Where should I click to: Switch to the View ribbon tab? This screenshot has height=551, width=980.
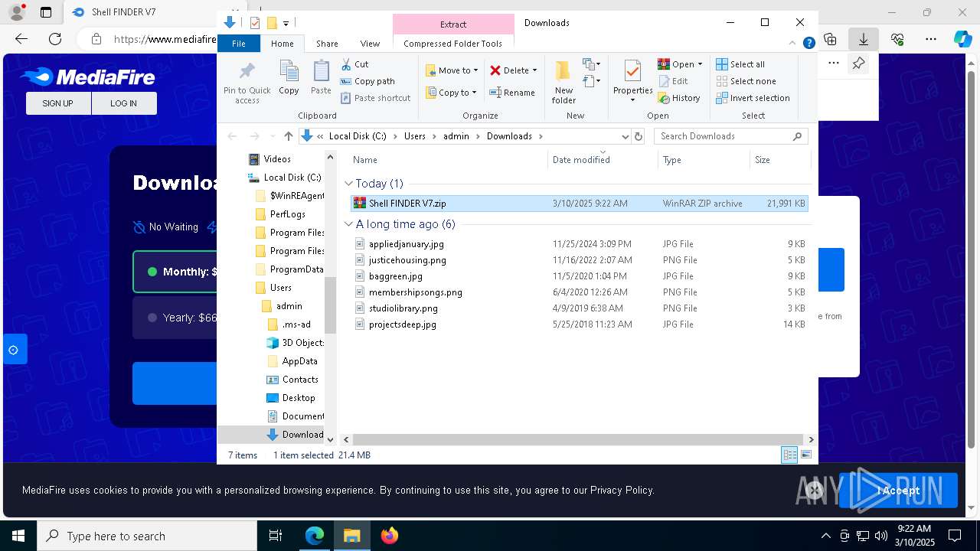370,44
